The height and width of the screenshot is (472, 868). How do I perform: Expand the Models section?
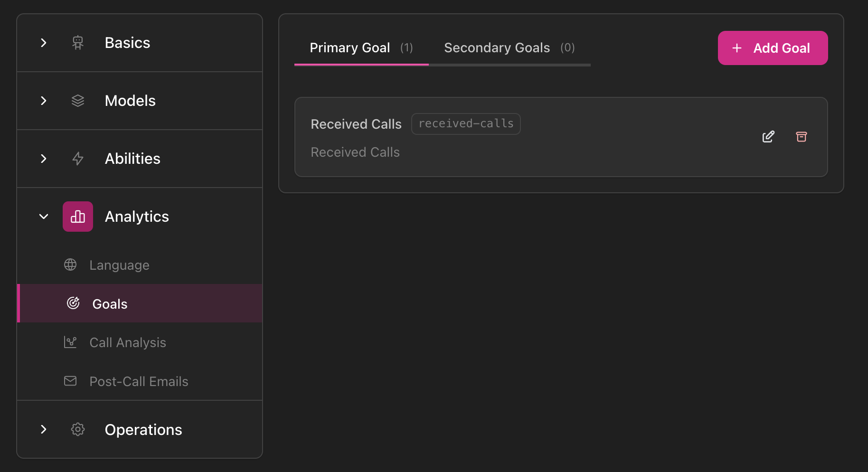point(43,100)
